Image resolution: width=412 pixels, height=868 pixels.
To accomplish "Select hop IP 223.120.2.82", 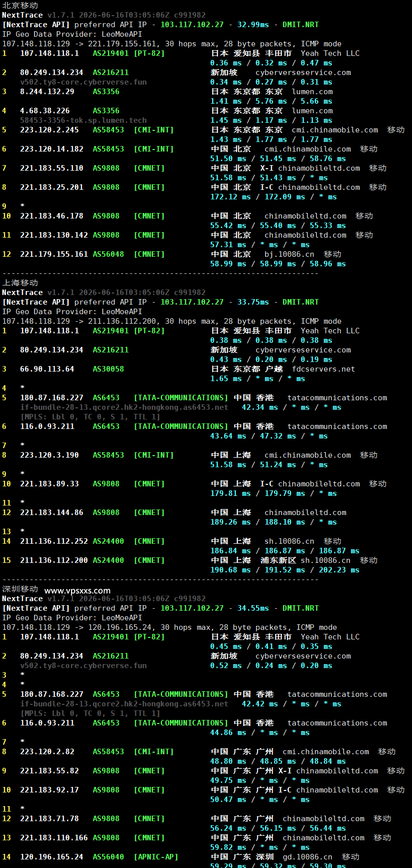I will (x=47, y=752).
